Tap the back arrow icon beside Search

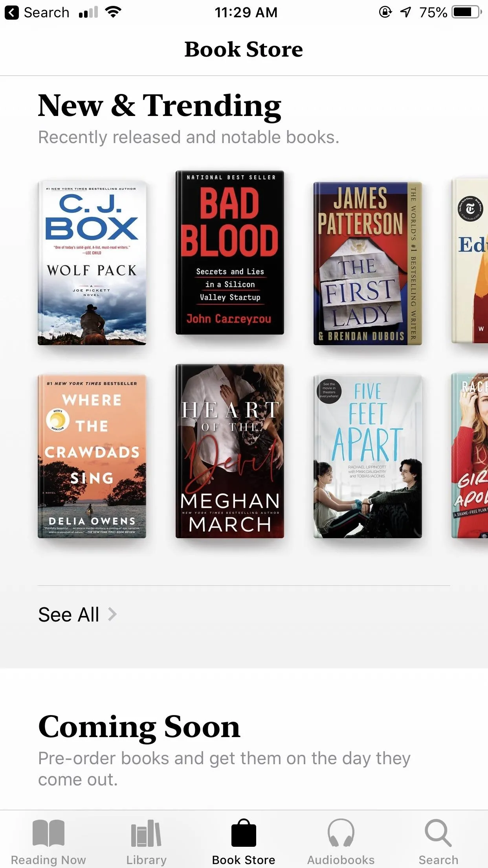click(x=12, y=13)
